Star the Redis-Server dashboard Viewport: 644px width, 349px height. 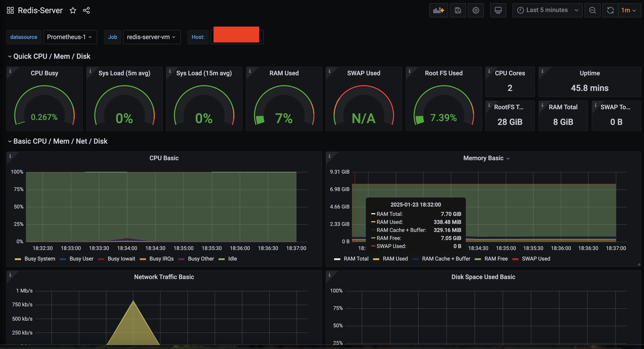click(73, 10)
